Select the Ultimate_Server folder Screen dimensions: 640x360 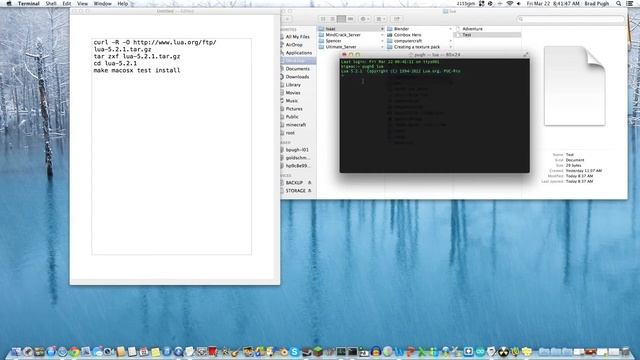[340, 47]
